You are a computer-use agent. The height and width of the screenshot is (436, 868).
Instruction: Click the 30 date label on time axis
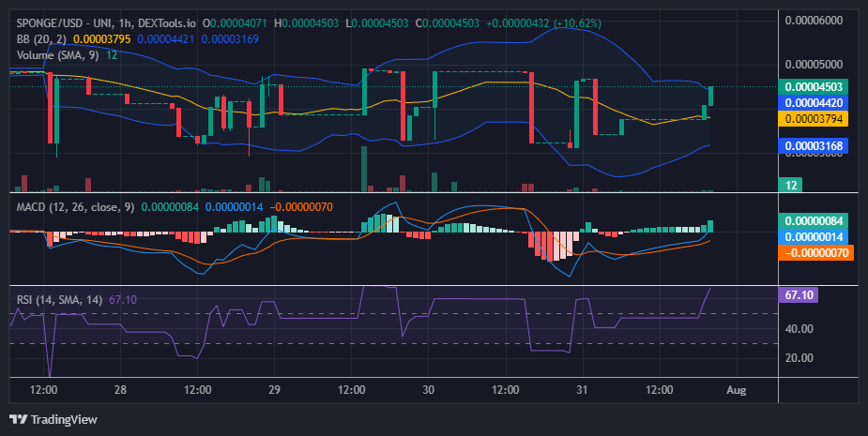(428, 389)
